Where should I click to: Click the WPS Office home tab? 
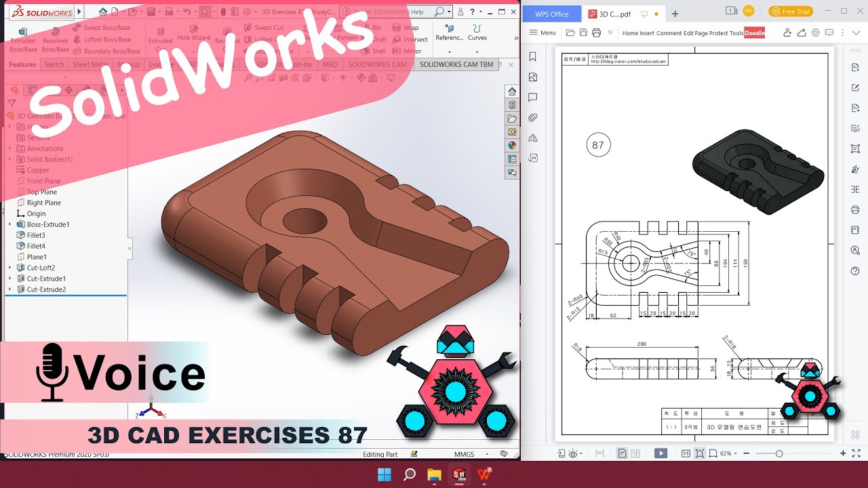coord(552,14)
